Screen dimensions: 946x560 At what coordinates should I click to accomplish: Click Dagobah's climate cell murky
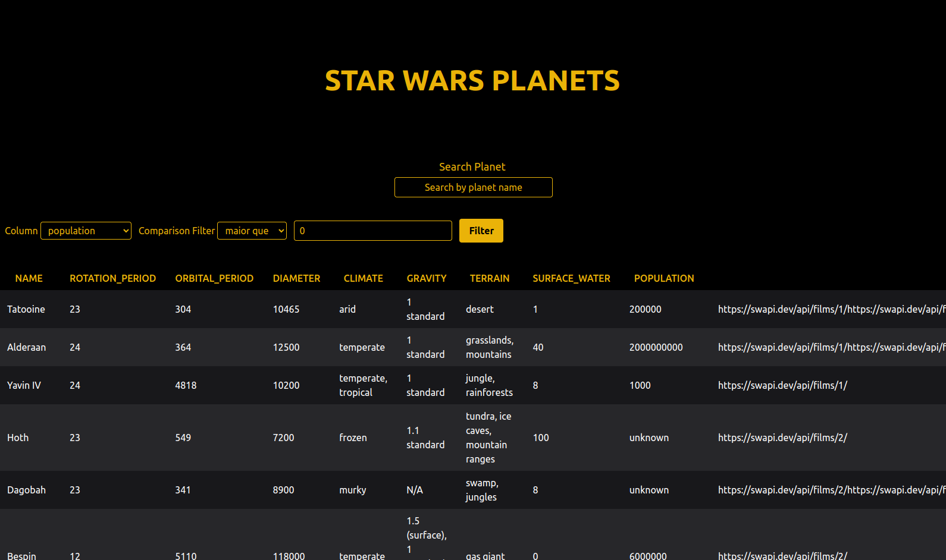click(x=353, y=490)
